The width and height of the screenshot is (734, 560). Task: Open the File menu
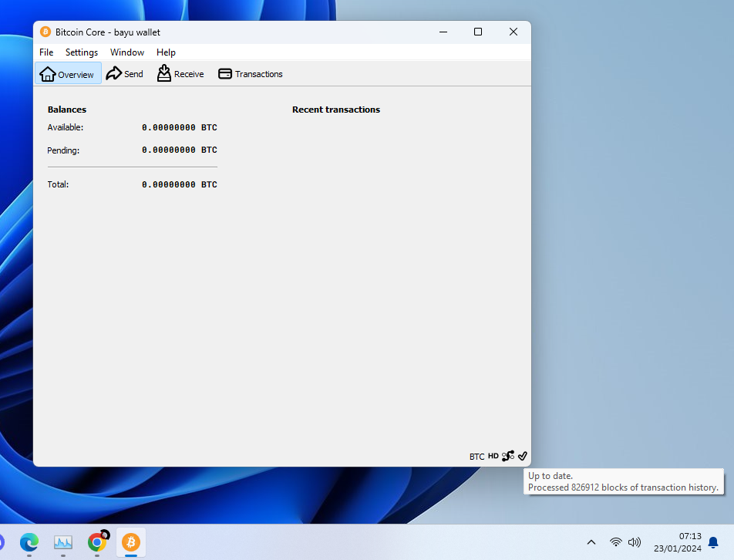[x=46, y=52]
